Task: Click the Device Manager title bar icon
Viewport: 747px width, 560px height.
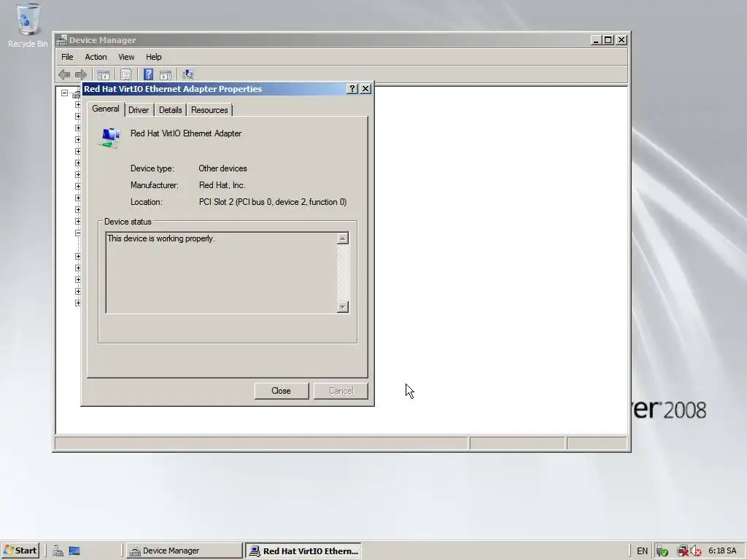Action: click(61, 40)
